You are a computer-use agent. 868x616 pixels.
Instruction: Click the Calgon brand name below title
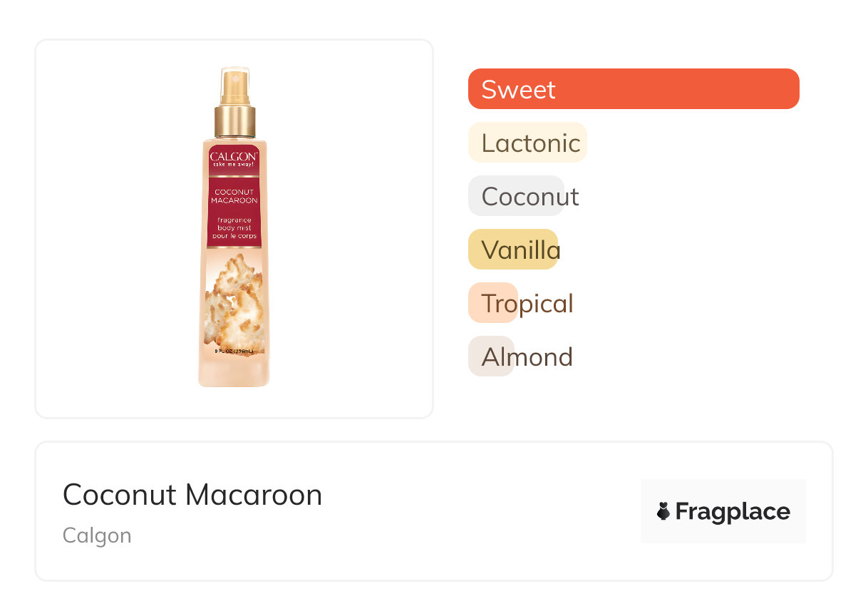pos(97,535)
